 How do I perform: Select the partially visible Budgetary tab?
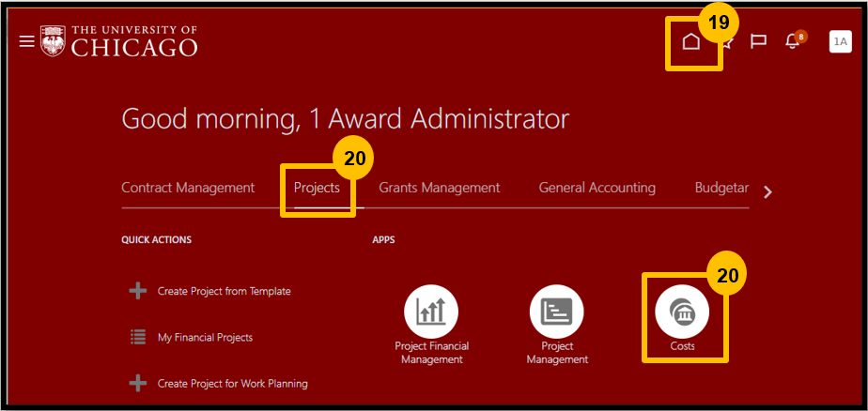tap(721, 188)
